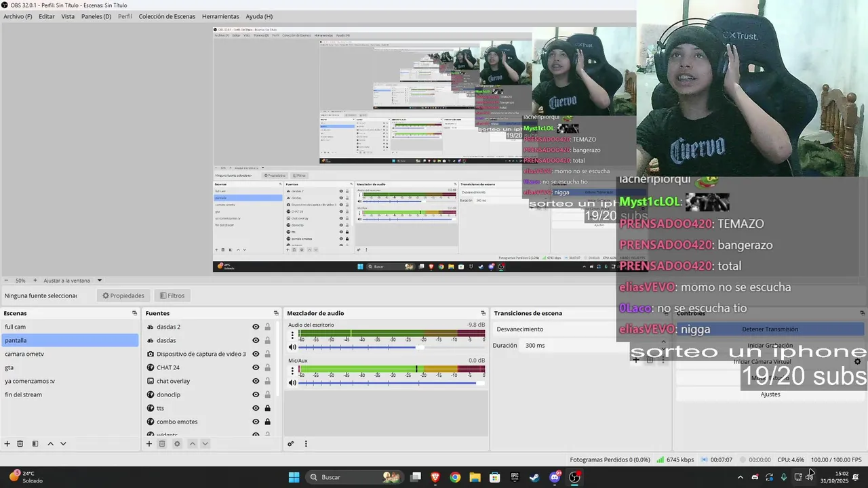
Task: Open the Paneles (D) menu
Action: [96, 16]
